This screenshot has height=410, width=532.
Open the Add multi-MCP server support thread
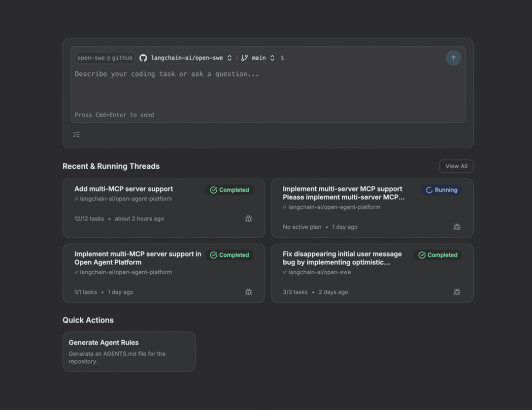tap(164, 208)
